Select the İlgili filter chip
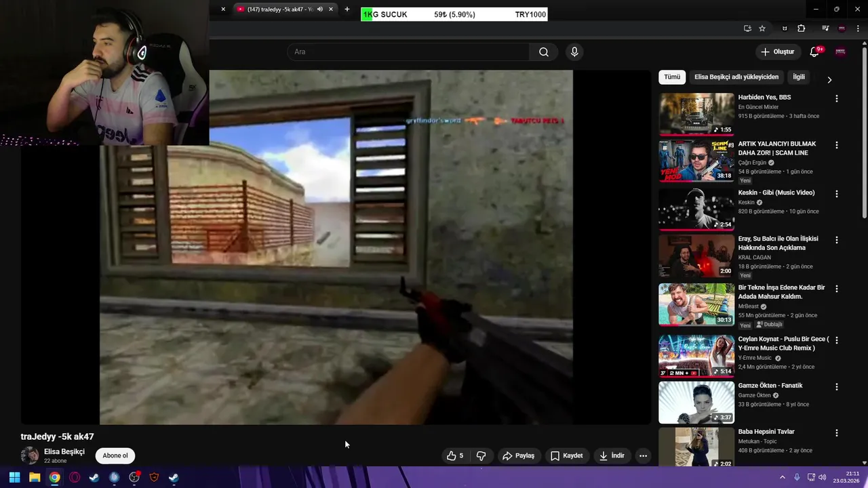 pos(799,77)
